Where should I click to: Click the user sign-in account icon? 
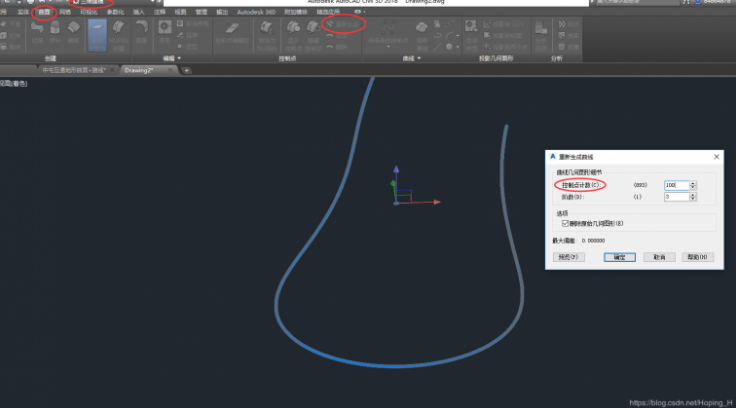click(x=698, y=2)
